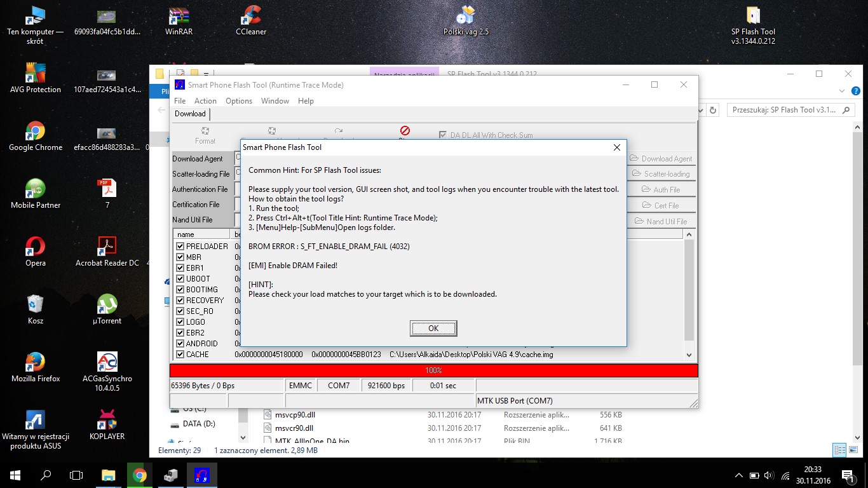Viewport: 868px width, 488px height.
Task: Open the notification center icon
Action: pyautogui.click(x=847, y=475)
